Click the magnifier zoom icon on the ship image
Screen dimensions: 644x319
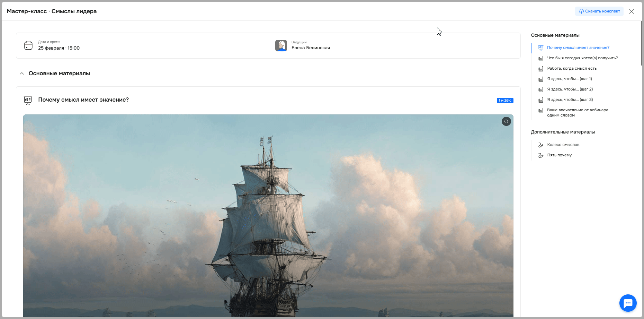tap(506, 121)
